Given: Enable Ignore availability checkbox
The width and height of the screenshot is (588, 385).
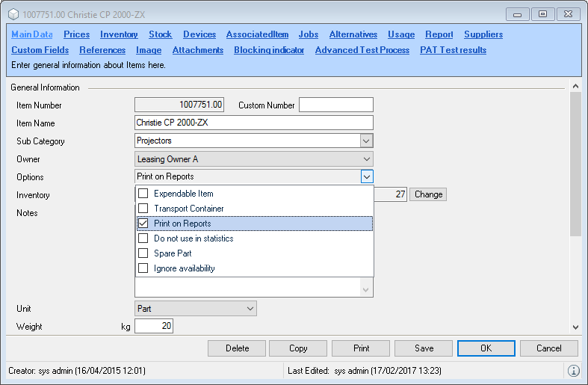Looking at the screenshot, I should tap(143, 268).
